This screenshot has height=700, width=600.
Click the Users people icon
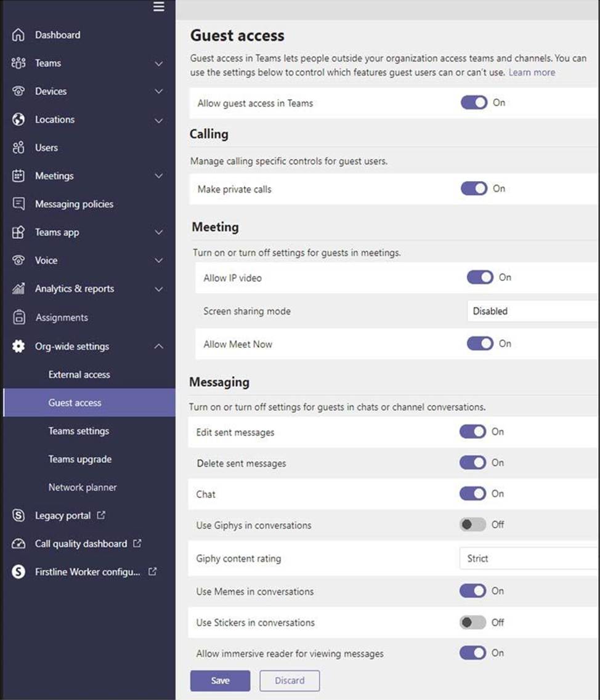click(18, 148)
